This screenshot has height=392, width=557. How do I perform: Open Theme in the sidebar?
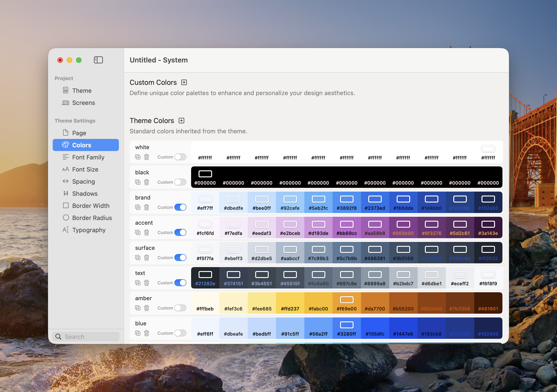tap(86, 91)
